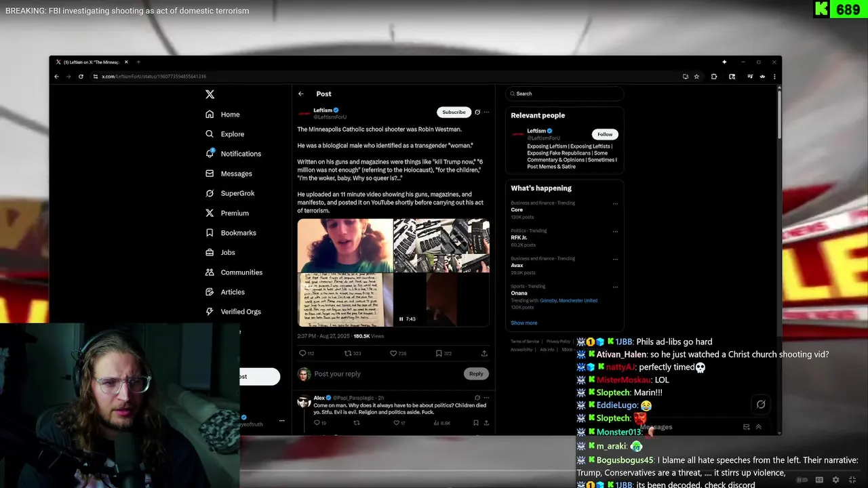
Task: Bookmark Alex's reply
Action: [x=476, y=423]
